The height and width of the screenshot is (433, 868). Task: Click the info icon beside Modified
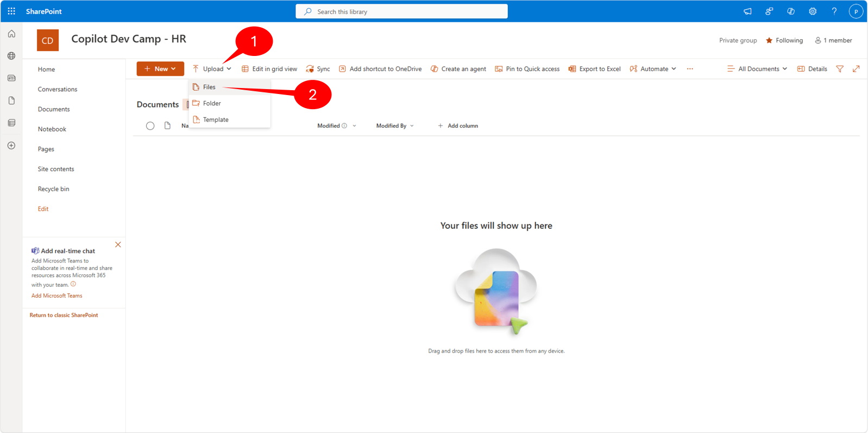(344, 125)
